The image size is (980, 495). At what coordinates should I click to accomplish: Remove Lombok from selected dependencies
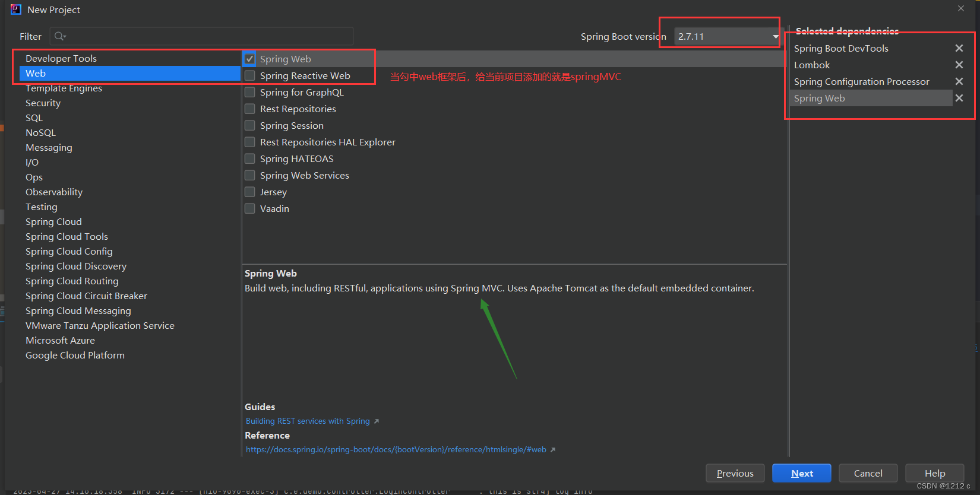coord(959,65)
